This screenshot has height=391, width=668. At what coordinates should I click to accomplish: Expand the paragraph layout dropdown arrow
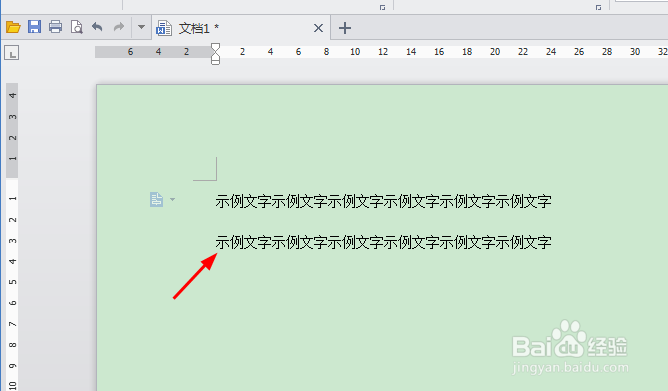click(x=172, y=199)
